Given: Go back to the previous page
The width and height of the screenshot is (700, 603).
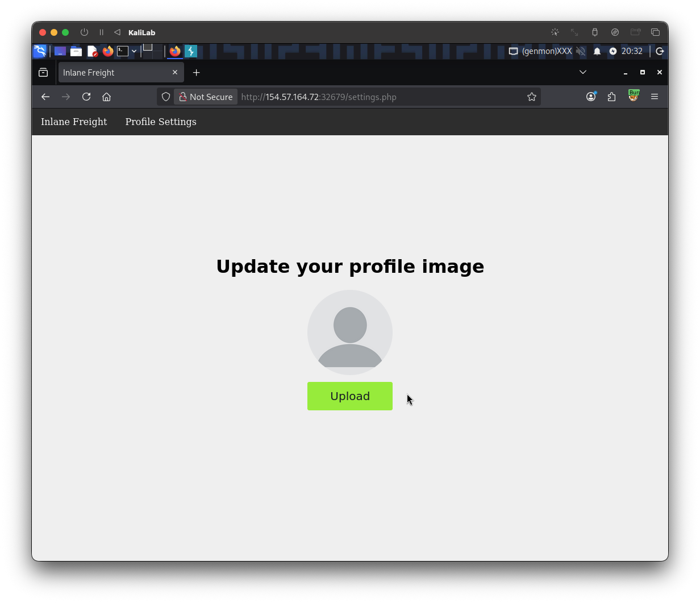Looking at the screenshot, I should (45, 97).
